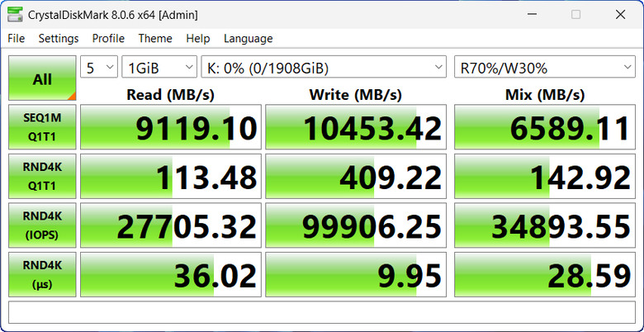Start the RND4K (IOPS) test

(42, 225)
